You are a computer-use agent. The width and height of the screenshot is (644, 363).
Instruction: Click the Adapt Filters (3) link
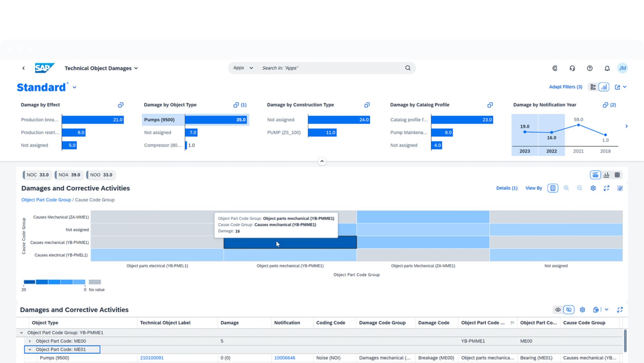[x=565, y=87]
